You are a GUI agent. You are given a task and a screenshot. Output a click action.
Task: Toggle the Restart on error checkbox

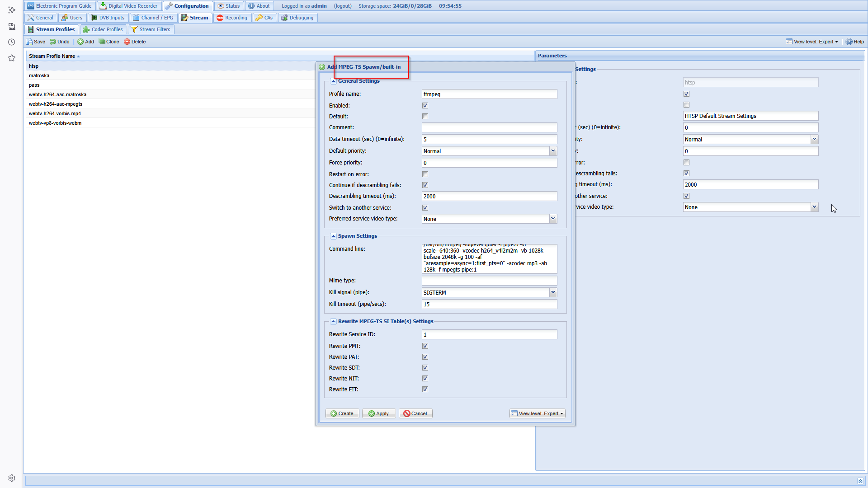(425, 174)
